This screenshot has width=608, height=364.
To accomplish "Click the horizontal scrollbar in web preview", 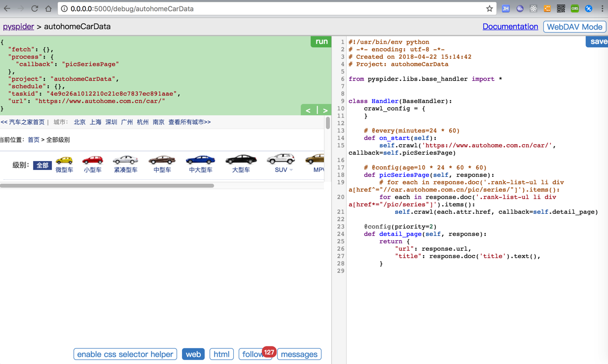I will coord(107,186).
